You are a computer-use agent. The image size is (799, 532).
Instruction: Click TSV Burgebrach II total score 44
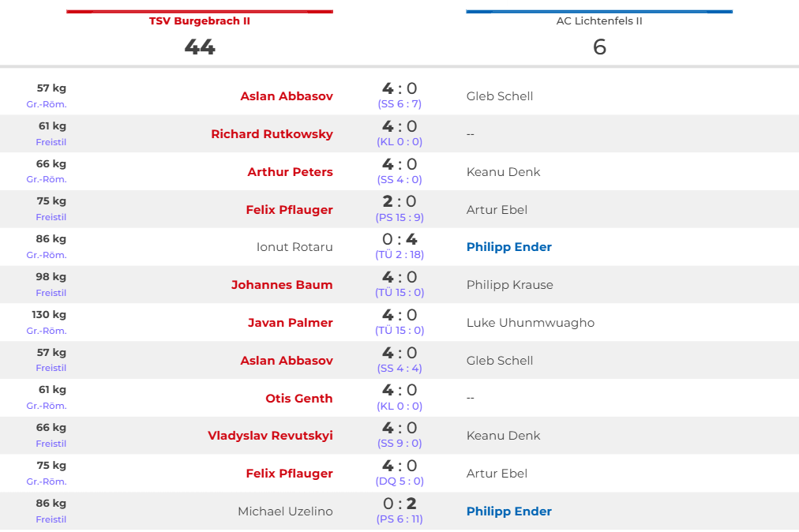pos(199,47)
